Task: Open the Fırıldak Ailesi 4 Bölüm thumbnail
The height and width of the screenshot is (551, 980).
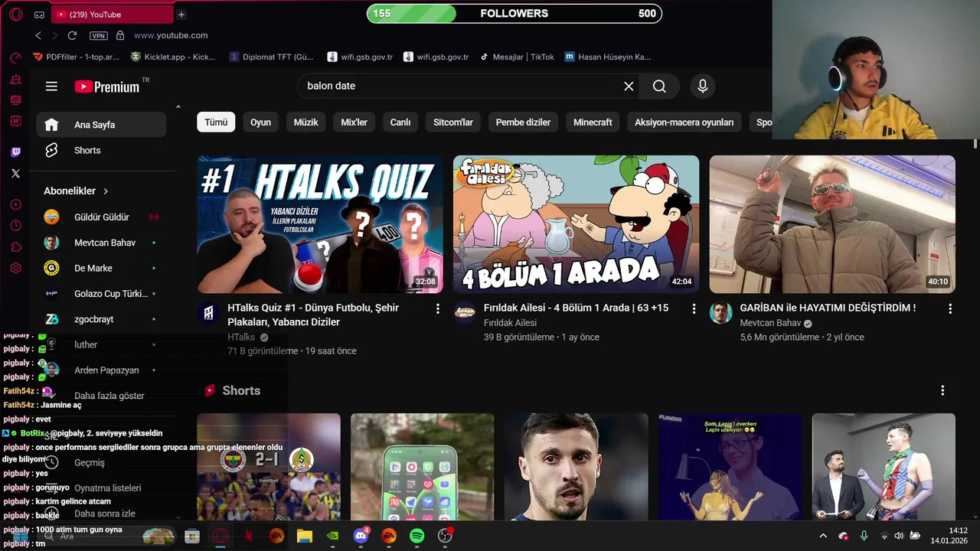Action: 576,224
